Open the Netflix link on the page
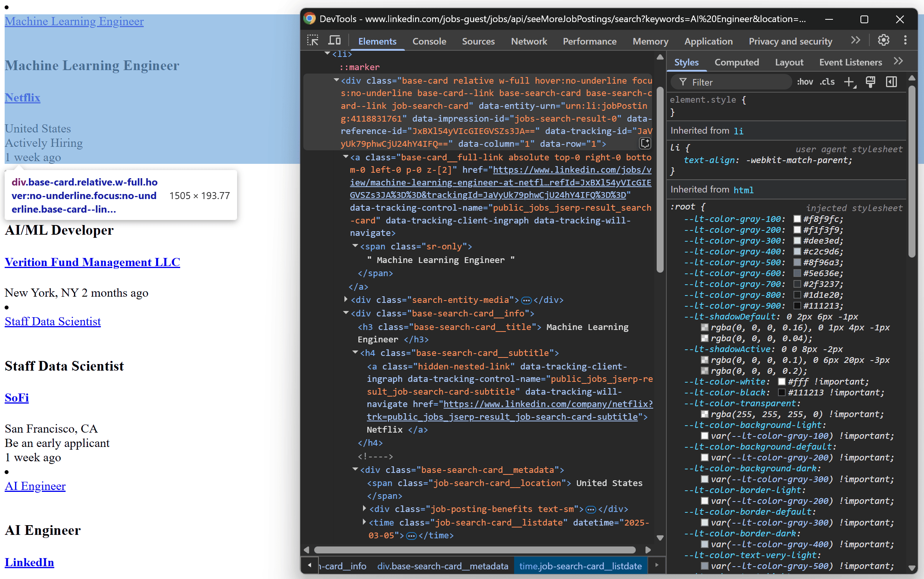Image resolution: width=924 pixels, height=579 pixels. pyautogui.click(x=22, y=98)
